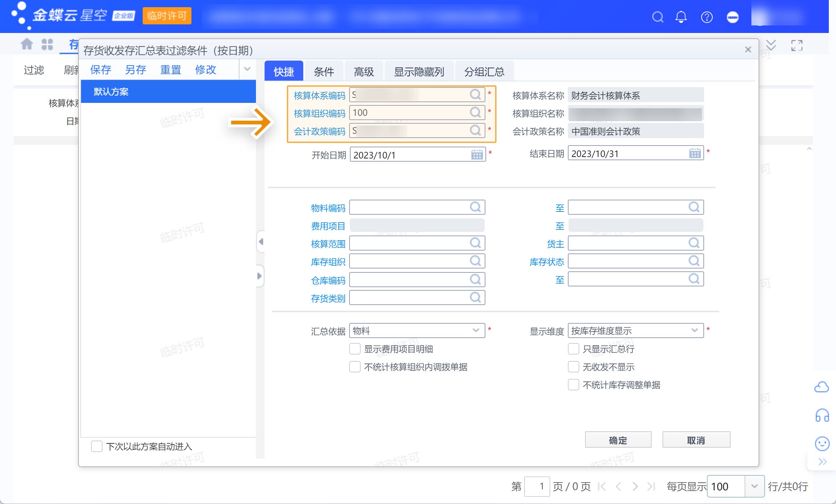The image size is (836, 504).
Task: Open the headset customer service icon
Action: 822,415
